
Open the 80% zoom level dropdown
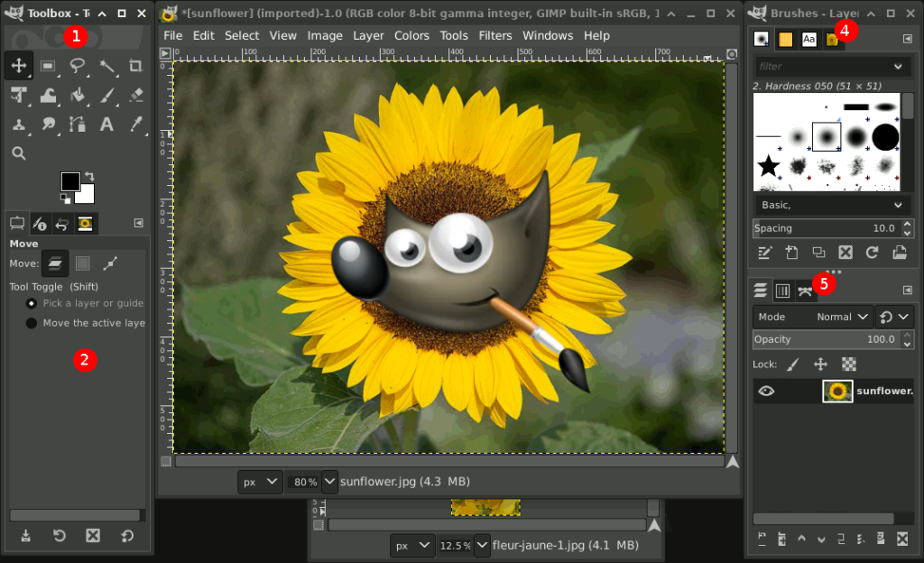330,482
